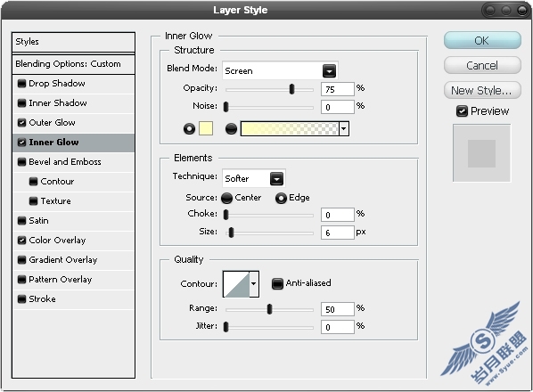
Task: Click the New Style... button
Action: coord(482,90)
